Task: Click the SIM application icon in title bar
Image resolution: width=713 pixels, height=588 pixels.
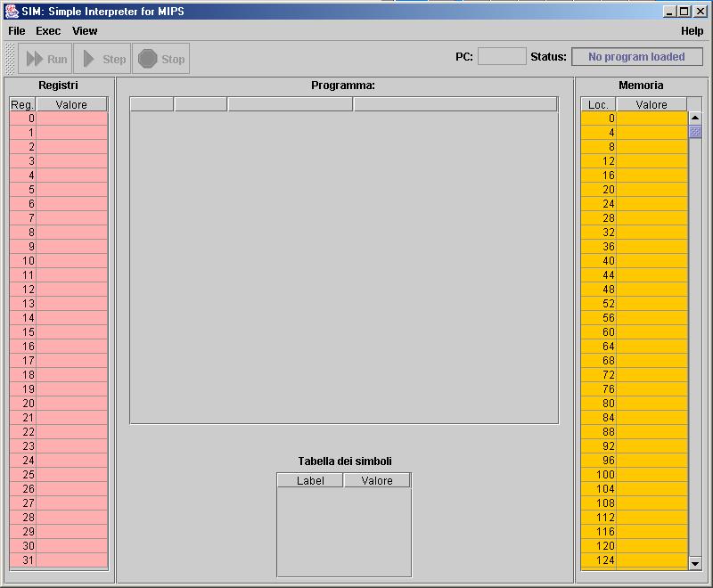Action: [x=12, y=11]
